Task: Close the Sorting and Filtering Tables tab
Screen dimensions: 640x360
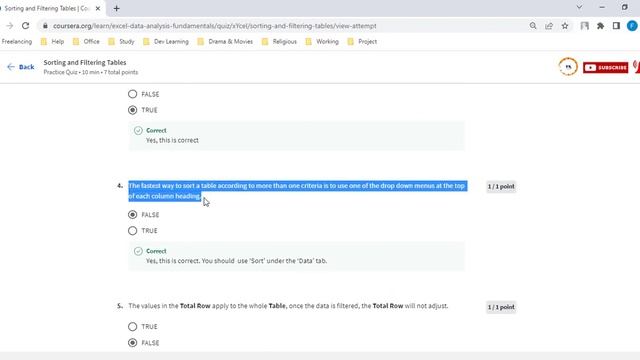Action: pyautogui.click(x=98, y=8)
